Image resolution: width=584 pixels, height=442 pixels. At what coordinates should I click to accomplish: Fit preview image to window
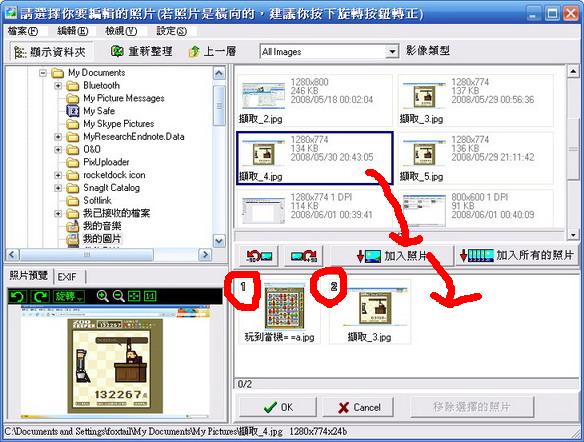tap(134, 296)
